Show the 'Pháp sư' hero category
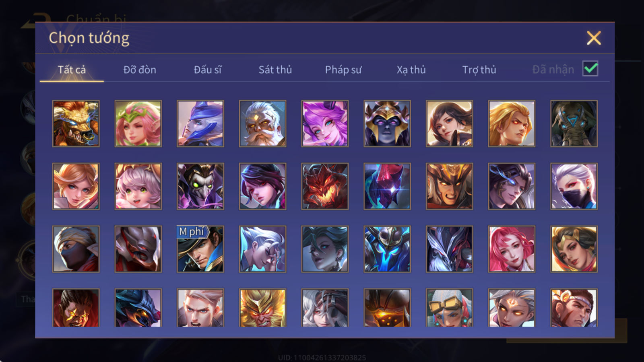Image resolution: width=644 pixels, height=362 pixels. [x=343, y=70]
